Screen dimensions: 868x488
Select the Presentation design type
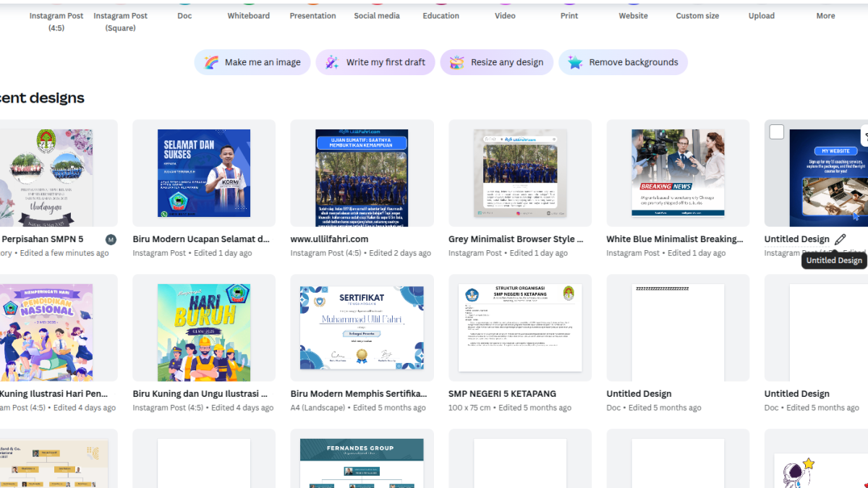[x=312, y=16]
